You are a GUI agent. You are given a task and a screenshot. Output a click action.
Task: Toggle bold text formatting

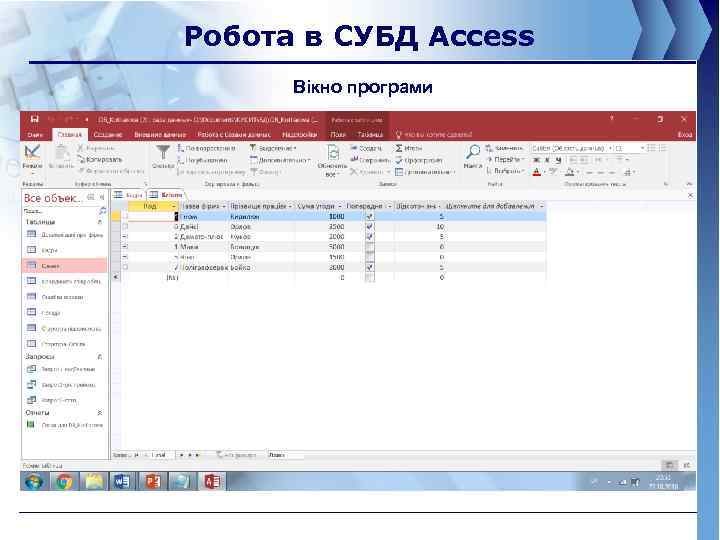536,160
